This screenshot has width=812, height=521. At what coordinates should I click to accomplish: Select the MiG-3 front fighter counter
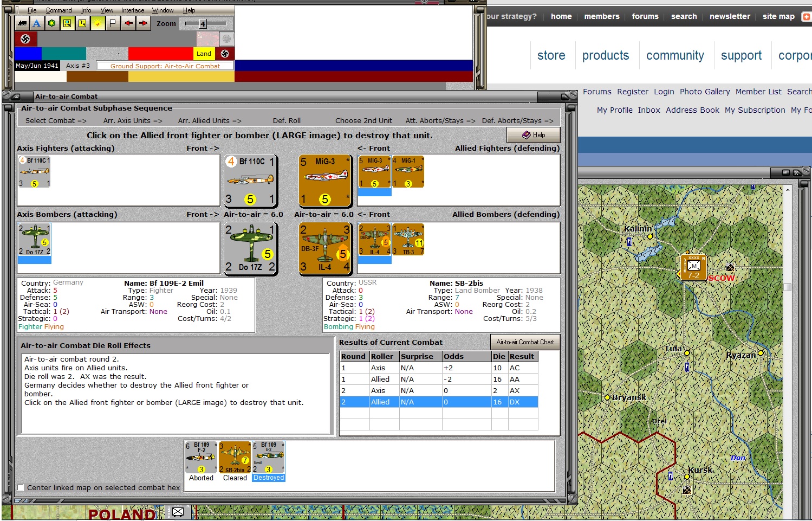[324, 181]
